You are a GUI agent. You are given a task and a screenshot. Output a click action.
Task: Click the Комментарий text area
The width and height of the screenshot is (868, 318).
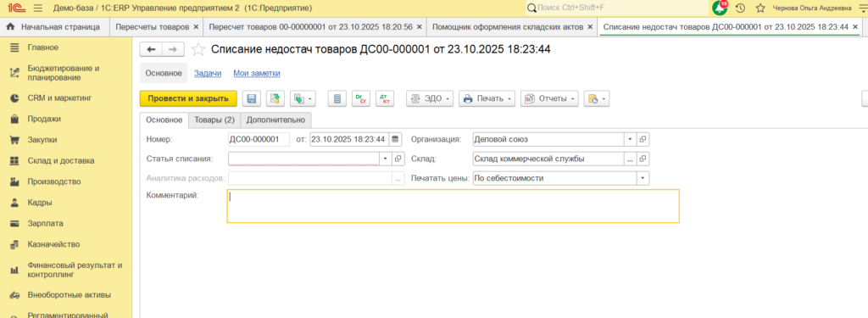[x=453, y=206]
